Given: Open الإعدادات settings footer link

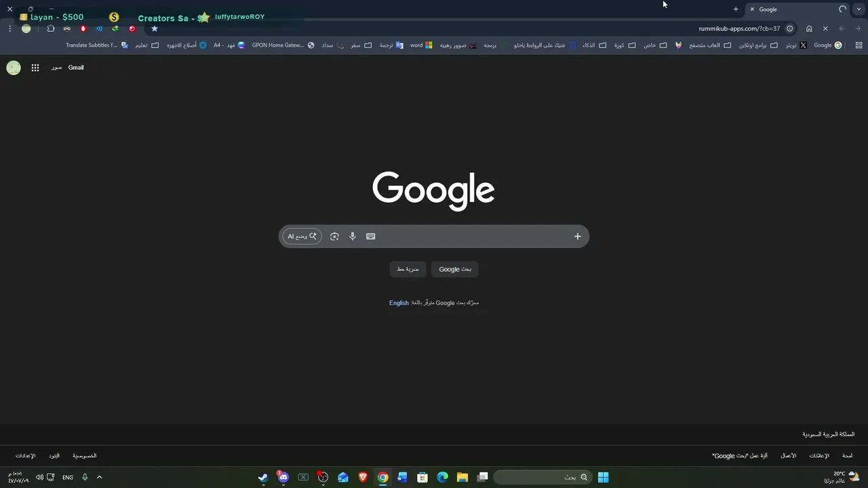Looking at the screenshot, I should tap(25, 456).
